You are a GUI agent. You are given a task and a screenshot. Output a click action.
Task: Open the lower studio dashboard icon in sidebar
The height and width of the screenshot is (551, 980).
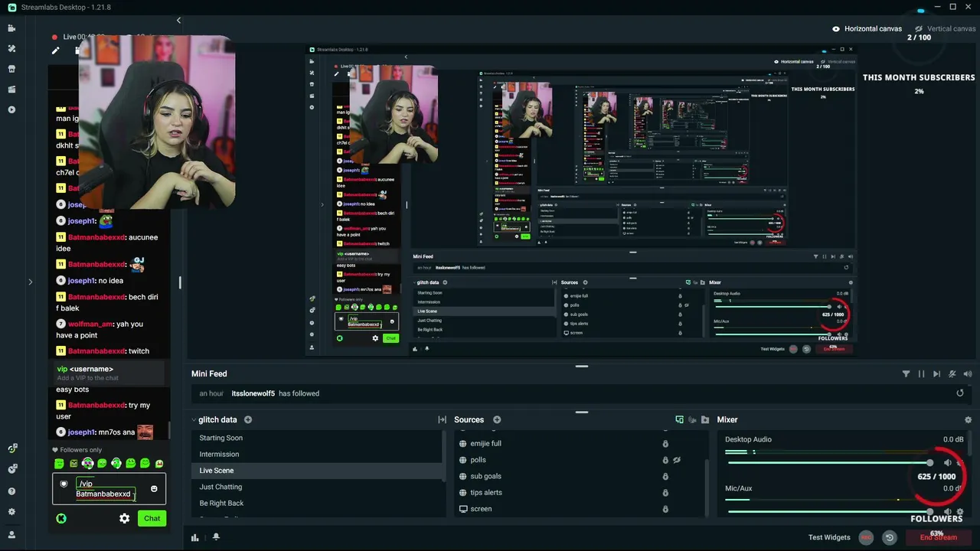click(11, 468)
